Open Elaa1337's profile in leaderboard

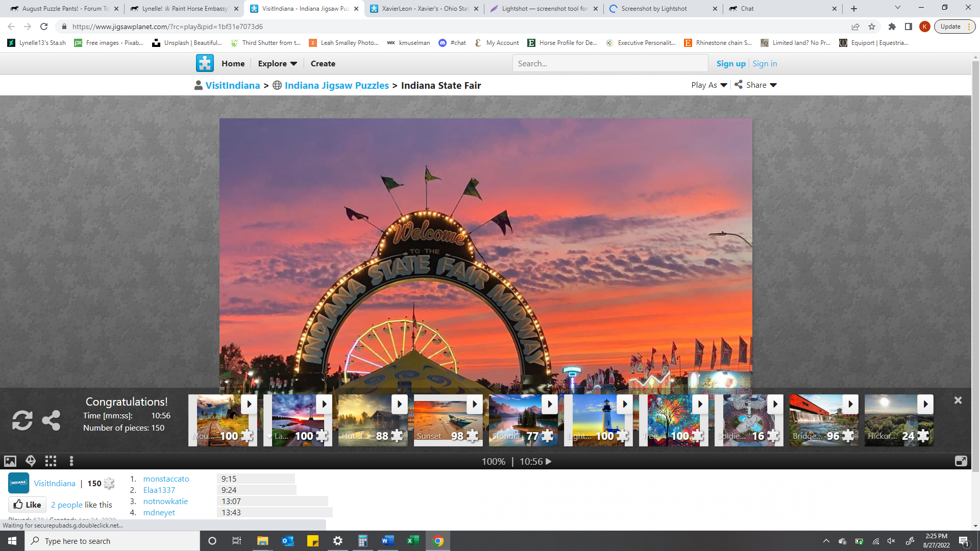point(159,490)
